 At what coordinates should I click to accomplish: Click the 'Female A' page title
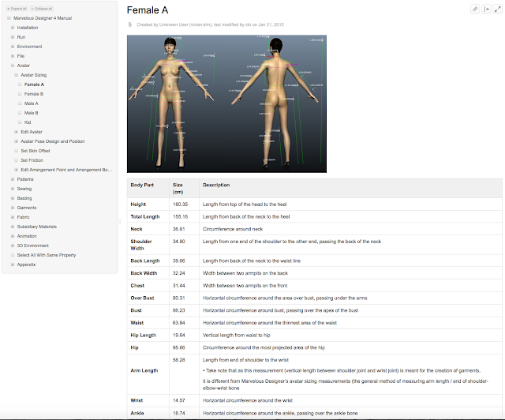pyautogui.click(x=148, y=10)
